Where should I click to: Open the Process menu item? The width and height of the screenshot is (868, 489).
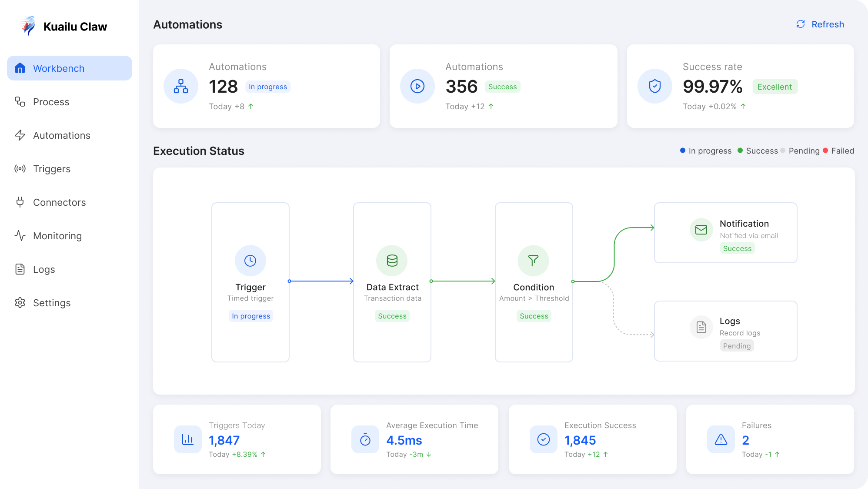tap(70, 102)
